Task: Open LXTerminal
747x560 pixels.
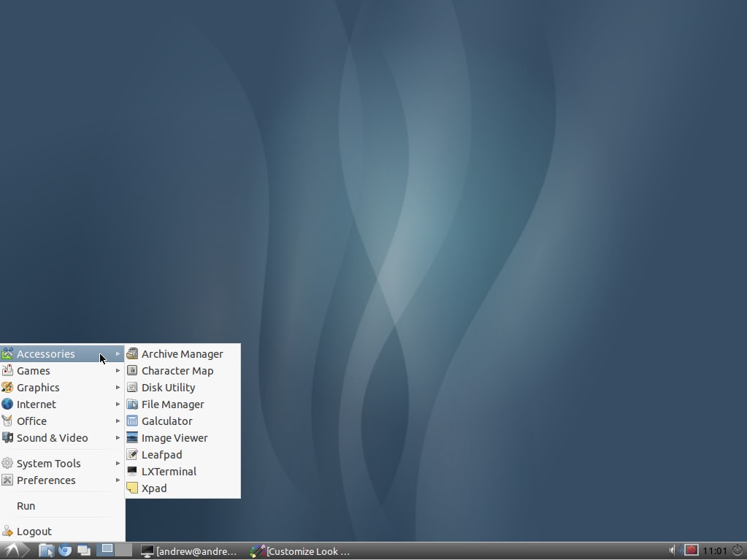Action: tap(183, 472)
